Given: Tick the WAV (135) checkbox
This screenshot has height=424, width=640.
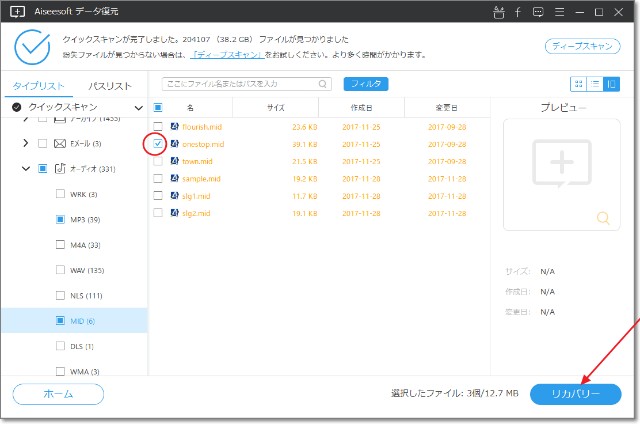Looking at the screenshot, I should (59, 269).
